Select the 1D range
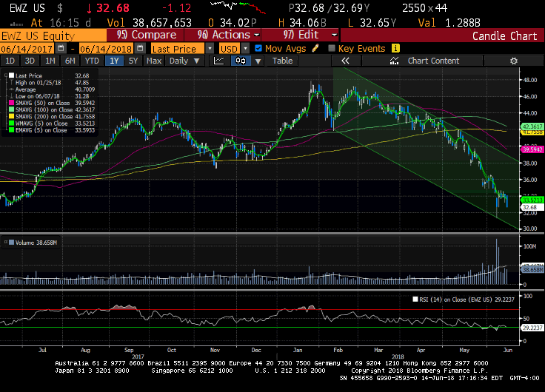Screen dimensions: 545x392 click(x=10, y=61)
